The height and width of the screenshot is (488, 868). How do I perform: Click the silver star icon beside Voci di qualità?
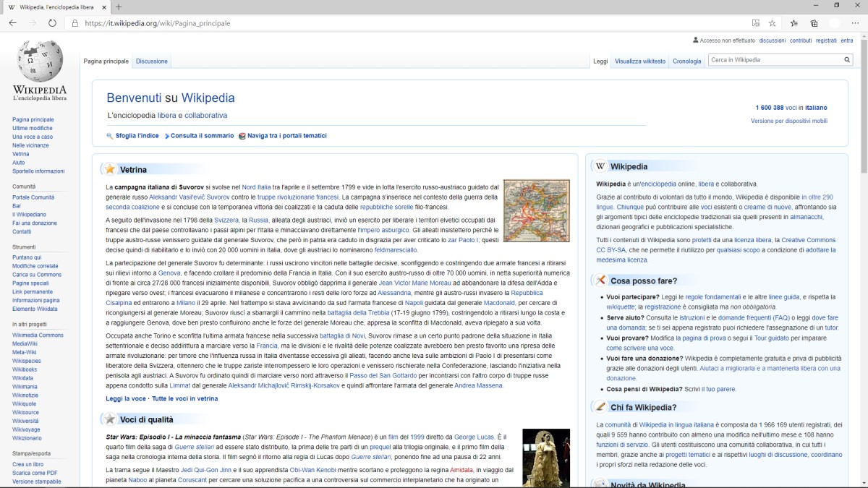(x=109, y=419)
